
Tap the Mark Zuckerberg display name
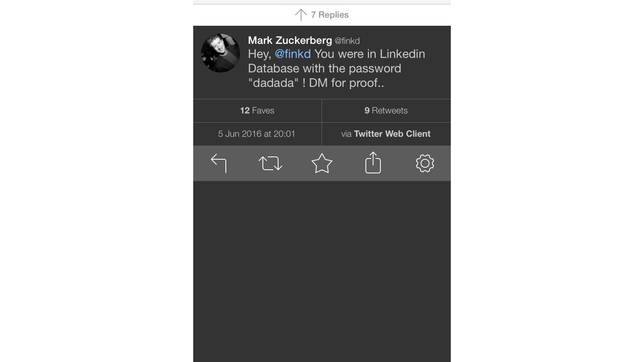point(290,40)
